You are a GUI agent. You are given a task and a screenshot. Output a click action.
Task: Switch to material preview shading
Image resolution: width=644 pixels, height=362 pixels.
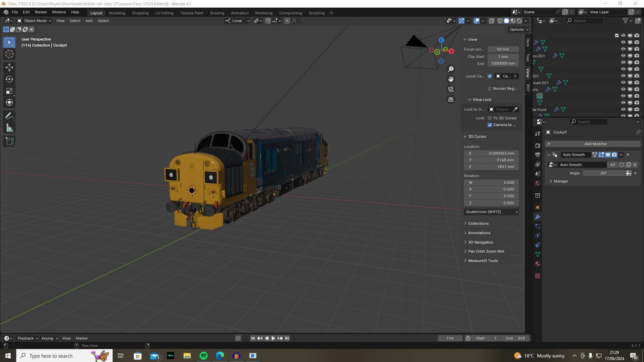coord(513,21)
